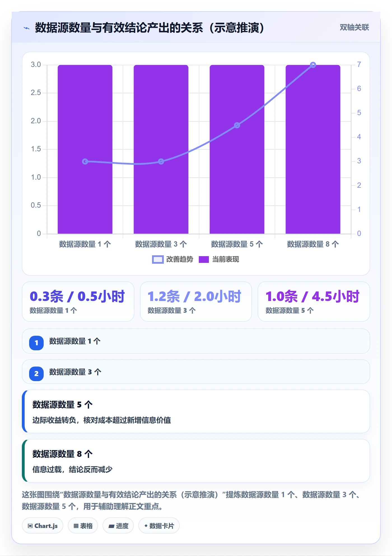
Task: Click the x-axis label 数据源数量 3 个
Action: [161, 244]
